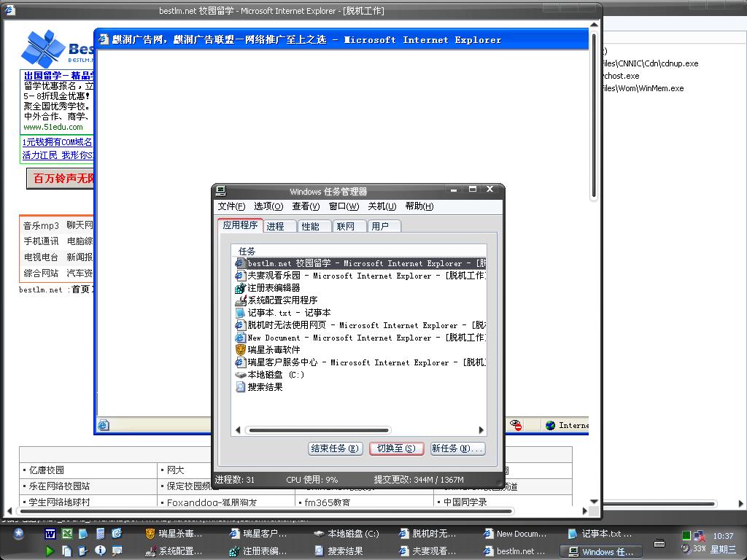Open the www.51edu.com link
This screenshot has width=747, height=560.
[x=53, y=127]
